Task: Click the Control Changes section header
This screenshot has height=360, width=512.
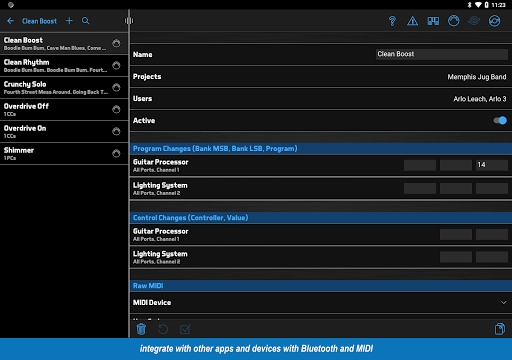Action: click(x=321, y=218)
